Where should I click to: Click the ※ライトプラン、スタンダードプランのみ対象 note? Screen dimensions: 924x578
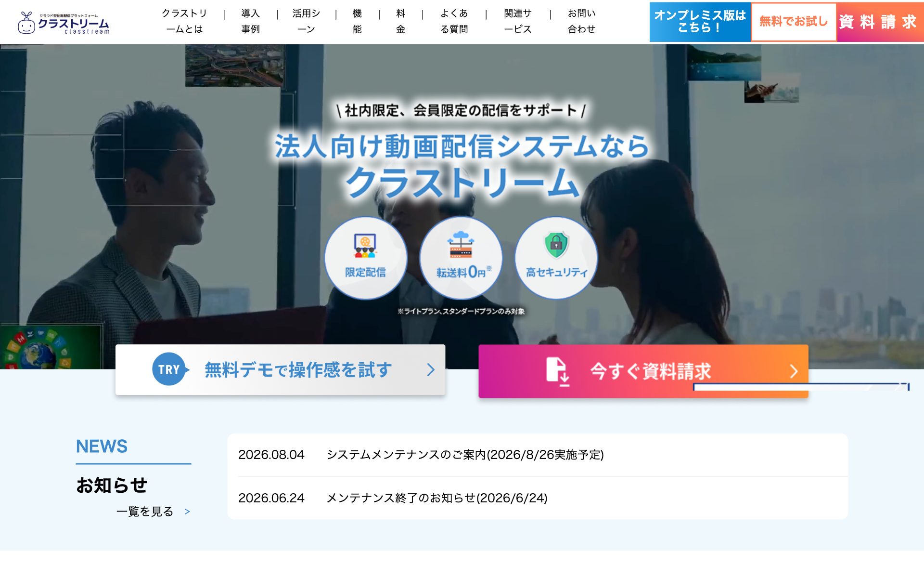click(461, 312)
